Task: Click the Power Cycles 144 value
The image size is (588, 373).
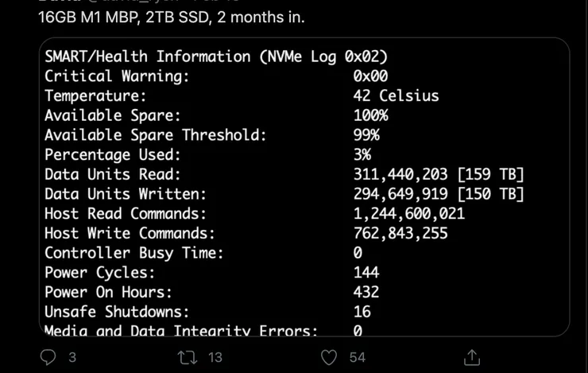Action: click(366, 273)
